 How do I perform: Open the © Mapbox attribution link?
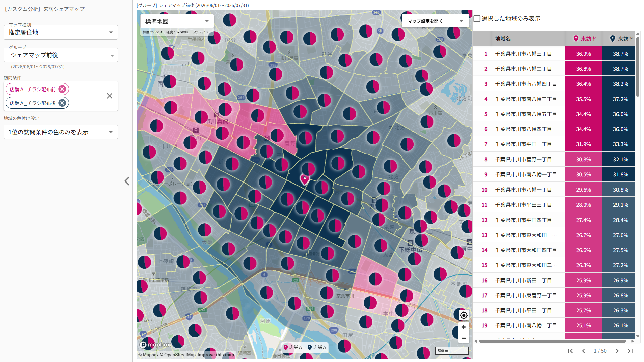click(x=148, y=355)
